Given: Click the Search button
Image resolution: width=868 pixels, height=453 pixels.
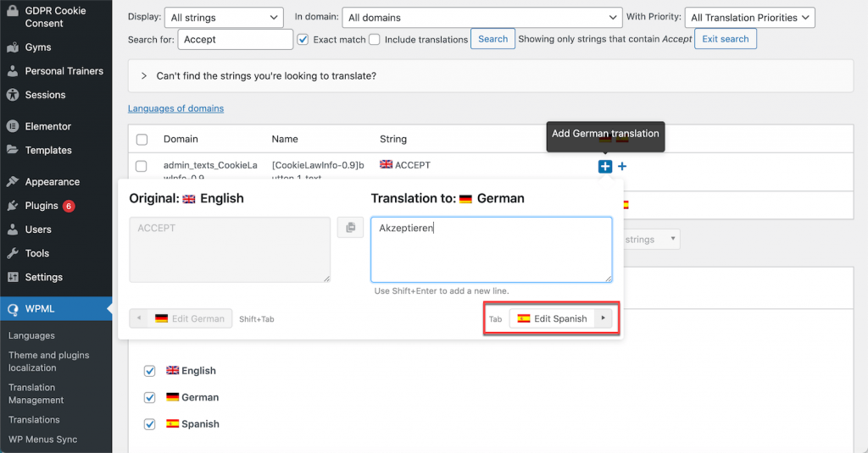Looking at the screenshot, I should [x=492, y=39].
